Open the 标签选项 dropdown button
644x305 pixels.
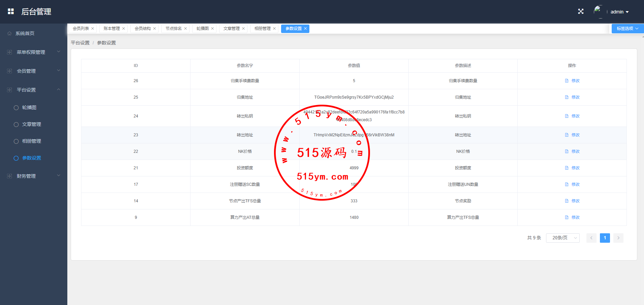(627, 29)
